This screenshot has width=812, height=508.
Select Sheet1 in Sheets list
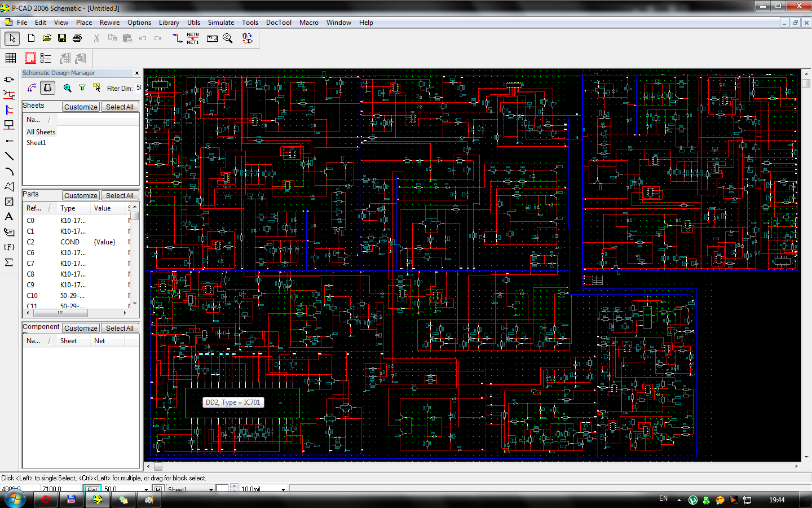coord(36,143)
